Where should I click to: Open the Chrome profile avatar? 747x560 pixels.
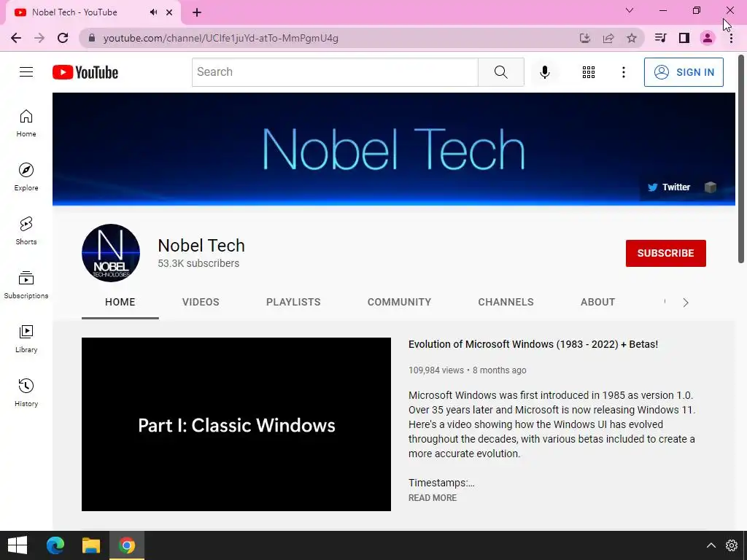point(708,38)
